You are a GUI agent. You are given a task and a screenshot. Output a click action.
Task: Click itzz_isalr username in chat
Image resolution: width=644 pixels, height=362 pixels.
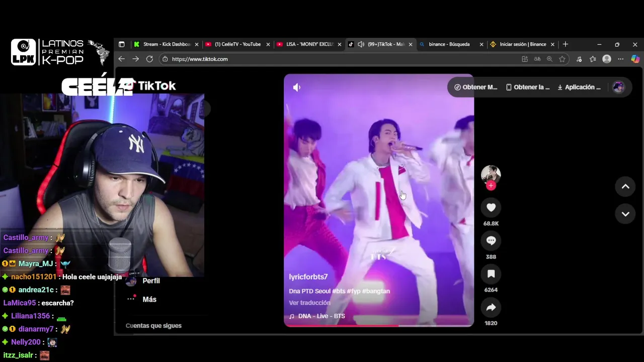(x=18, y=355)
